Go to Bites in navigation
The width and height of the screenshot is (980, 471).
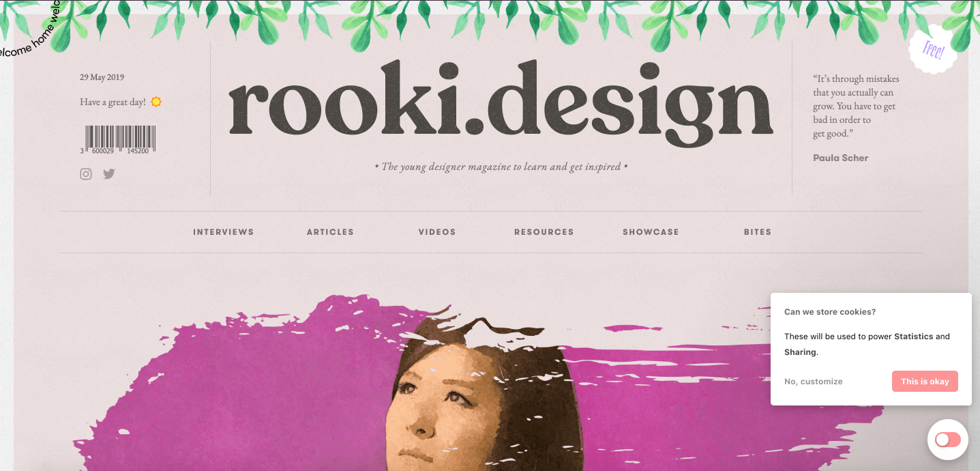[x=758, y=232]
